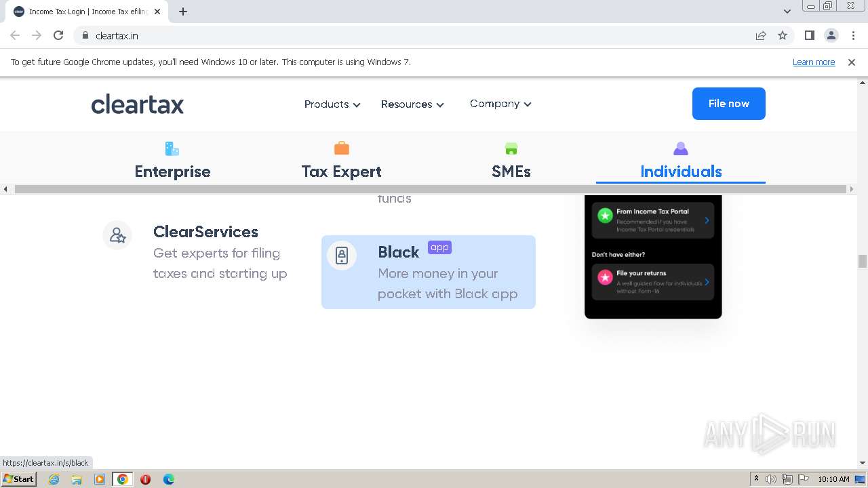Click the horizontal scrollbar left arrow
This screenshot has height=488, width=868.
click(5, 189)
